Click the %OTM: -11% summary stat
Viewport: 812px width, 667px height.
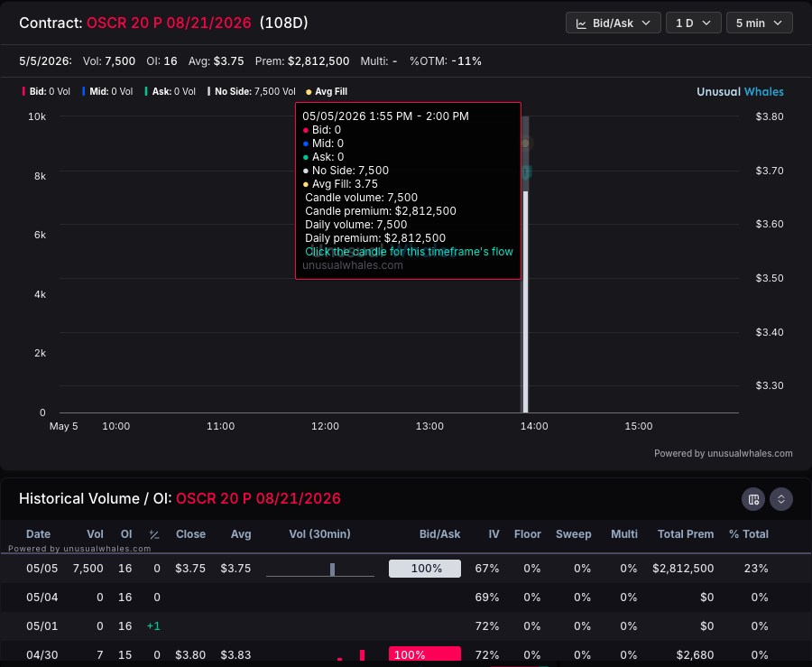tap(446, 61)
